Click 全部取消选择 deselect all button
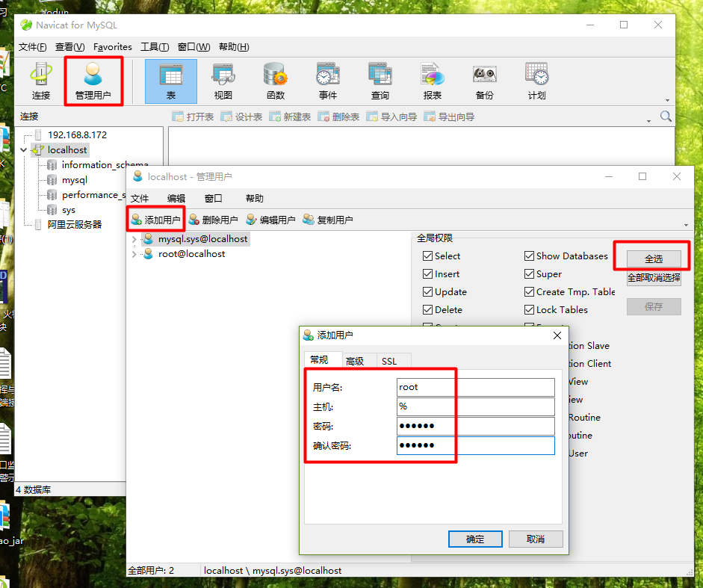Screen dimensions: 703x588 click(x=653, y=278)
